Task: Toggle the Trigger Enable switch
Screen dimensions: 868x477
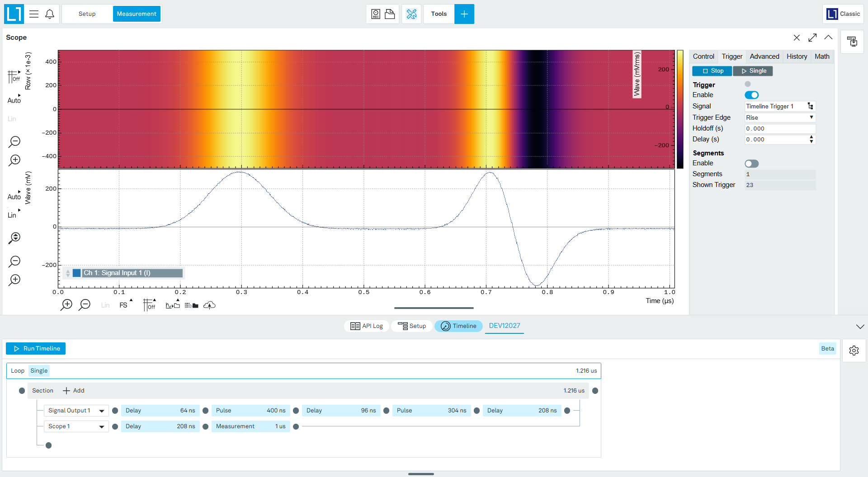Action: point(751,95)
